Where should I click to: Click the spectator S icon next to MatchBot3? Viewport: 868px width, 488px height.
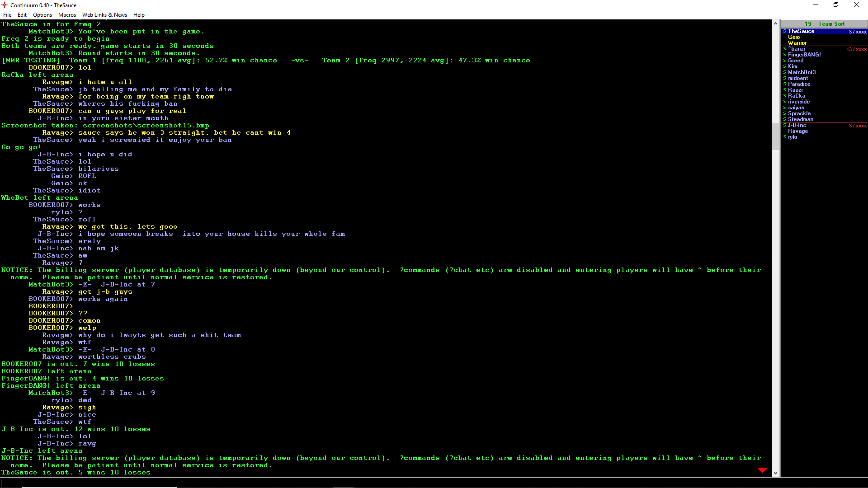pos(784,72)
